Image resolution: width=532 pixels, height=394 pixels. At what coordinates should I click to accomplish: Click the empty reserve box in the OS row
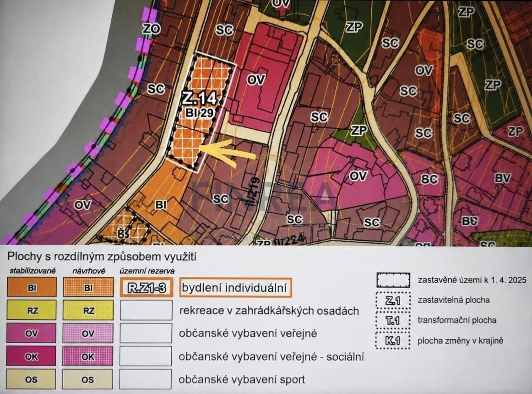[146, 379]
